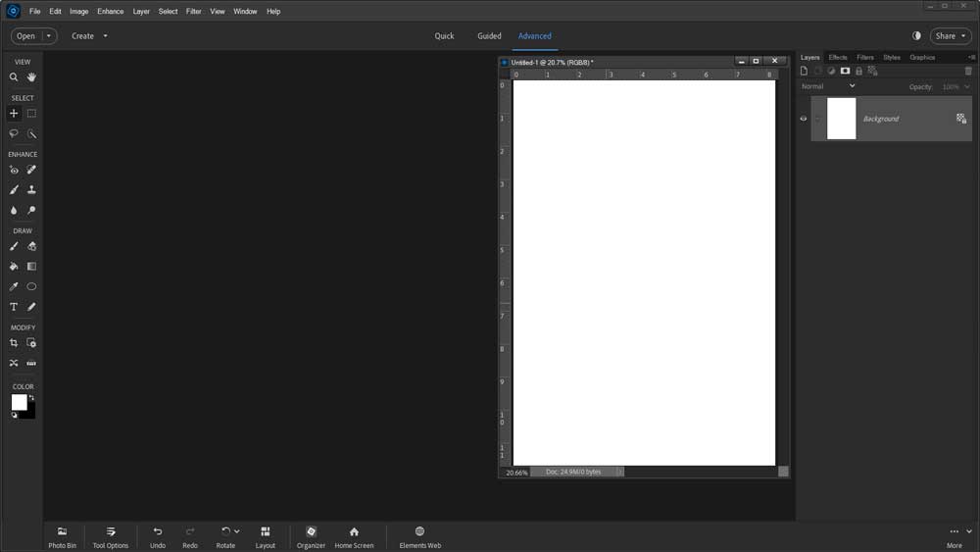The height and width of the screenshot is (552, 980).
Task: Open the Filter menu
Action: pyautogui.click(x=193, y=11)
